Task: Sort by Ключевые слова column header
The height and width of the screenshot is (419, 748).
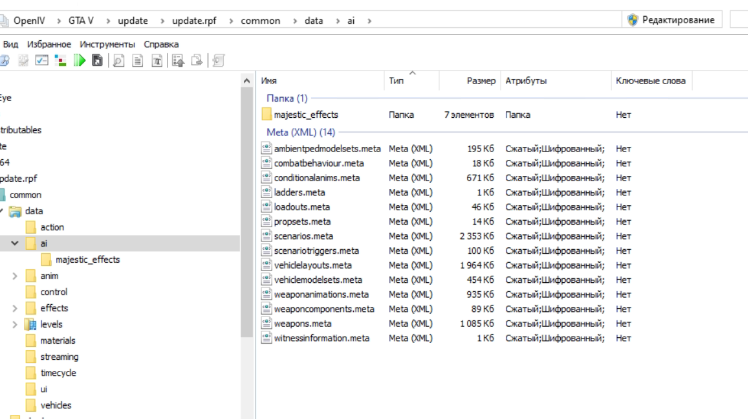Action: coord(651,81)
